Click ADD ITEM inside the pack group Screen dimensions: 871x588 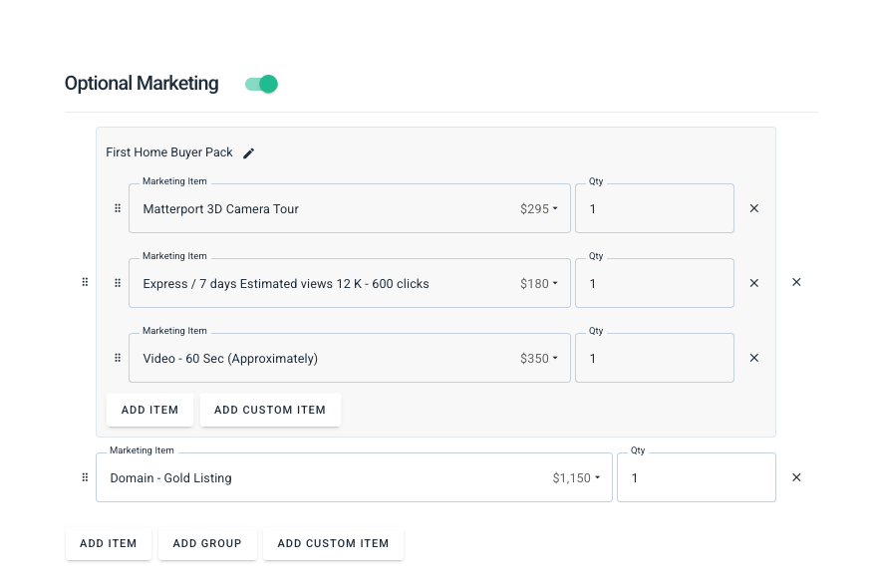coord(149,411)
